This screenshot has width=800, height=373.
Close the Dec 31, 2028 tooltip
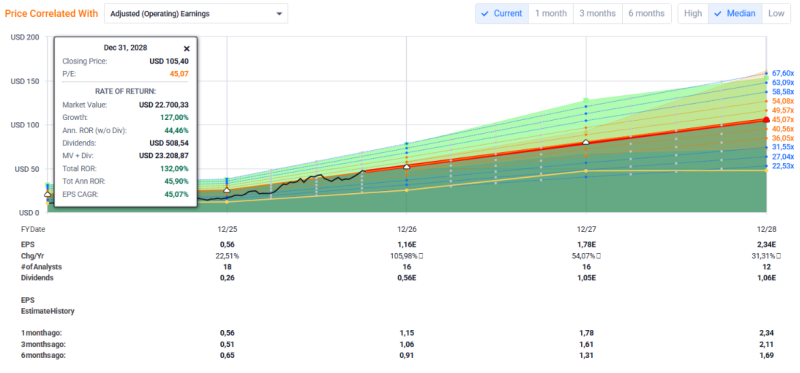coord(187,48)
